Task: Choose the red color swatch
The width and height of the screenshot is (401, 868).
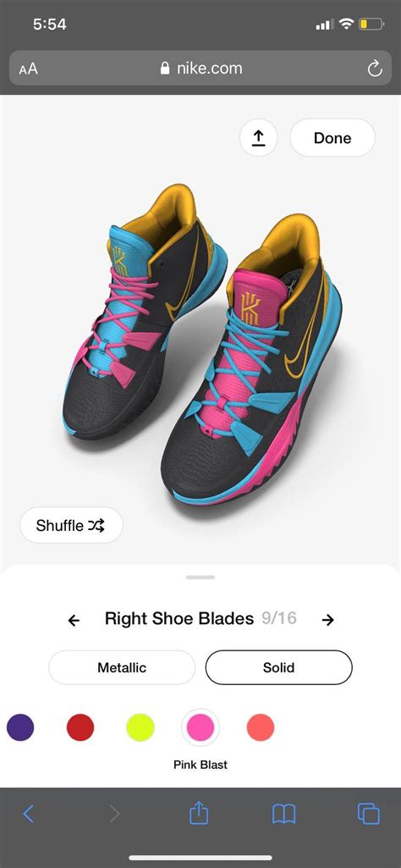Action: point(80,727)
